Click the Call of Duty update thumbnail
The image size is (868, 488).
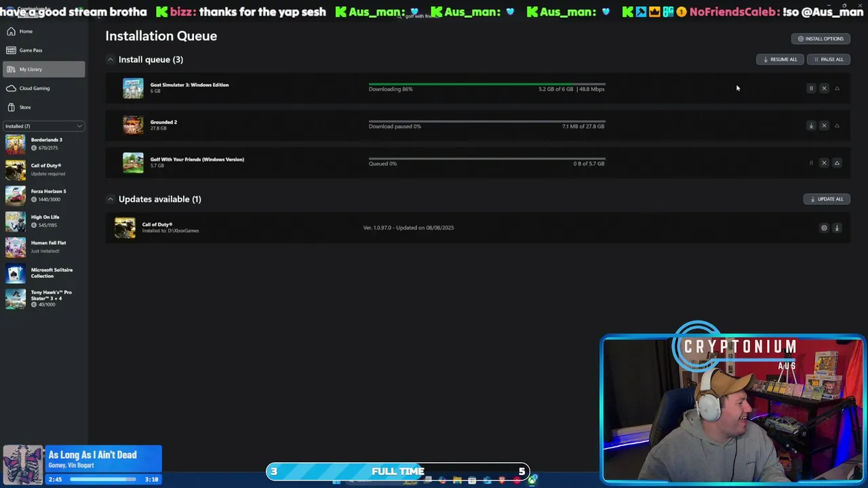click(125, 228)
